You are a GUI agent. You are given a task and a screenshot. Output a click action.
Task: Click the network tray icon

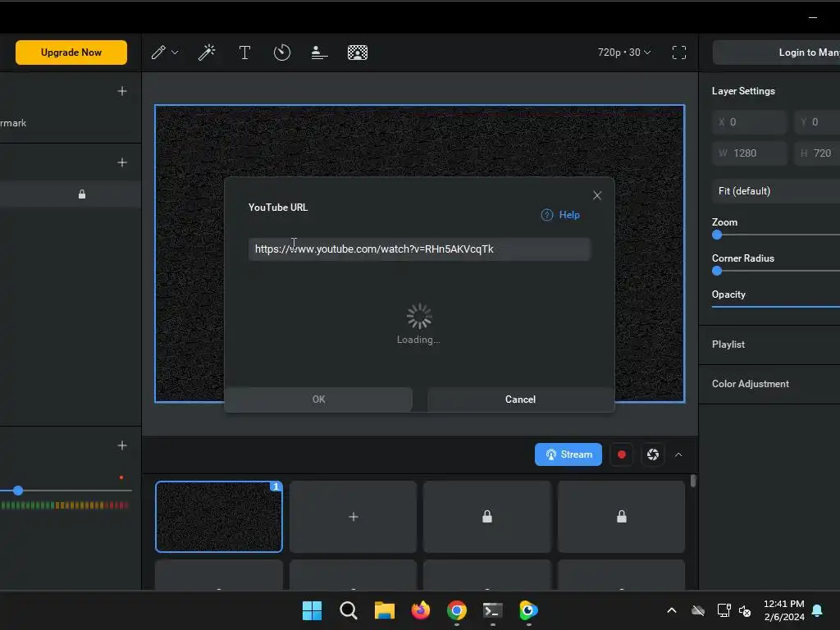pyautogui.click(x=724, y=610)
